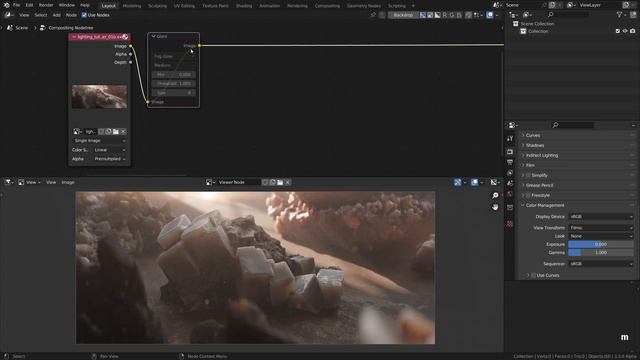Open the View Transform Filmic dropdown
Screen dimensions: 640x360
tap(601, 227)
